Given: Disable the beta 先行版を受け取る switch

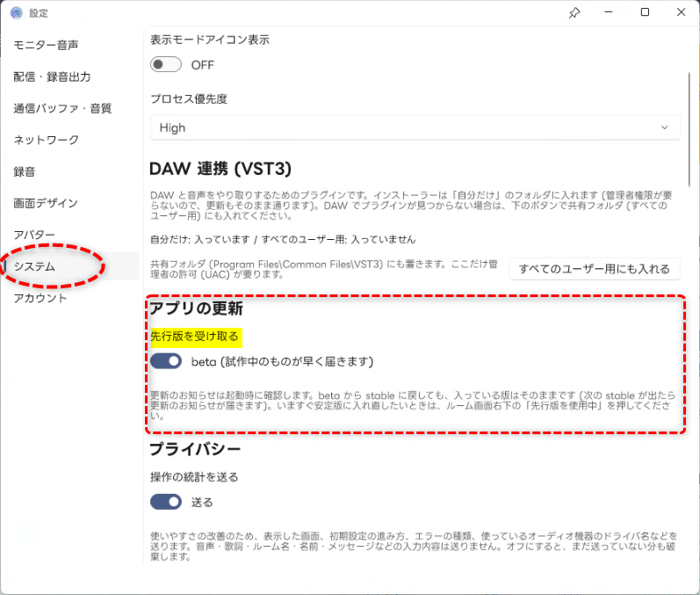Looking at the screenshot, I should 166,361.
